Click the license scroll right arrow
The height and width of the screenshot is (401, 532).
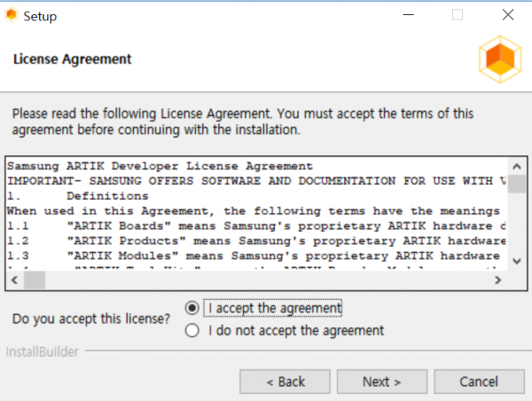pyautogui.click(x=497, y=280)
